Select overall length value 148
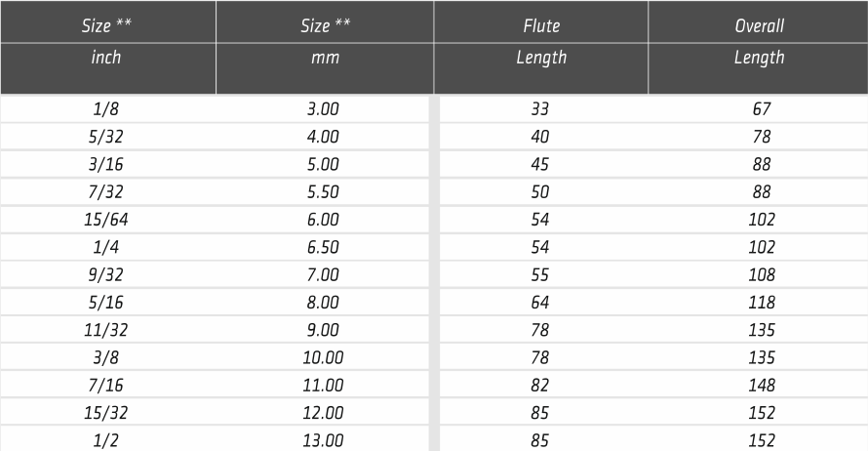This screenshot has height=451, width=868. point(762,385)
